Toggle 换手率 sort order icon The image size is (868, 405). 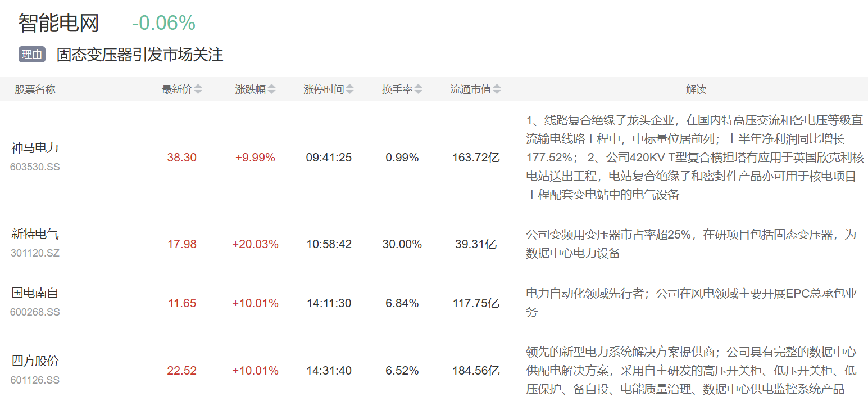tap(419, 89)
